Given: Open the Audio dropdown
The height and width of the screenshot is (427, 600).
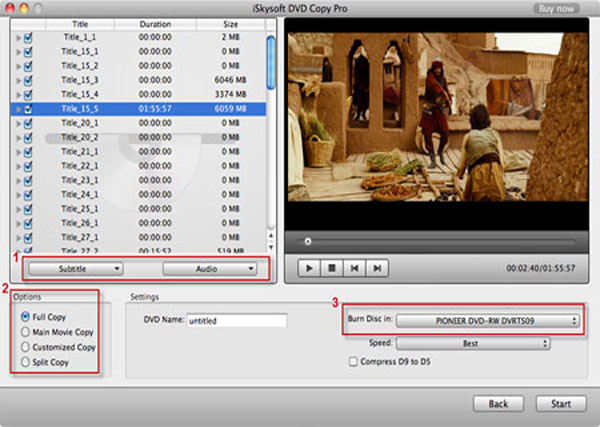Looking at the screenshot, I should (210, 269).
